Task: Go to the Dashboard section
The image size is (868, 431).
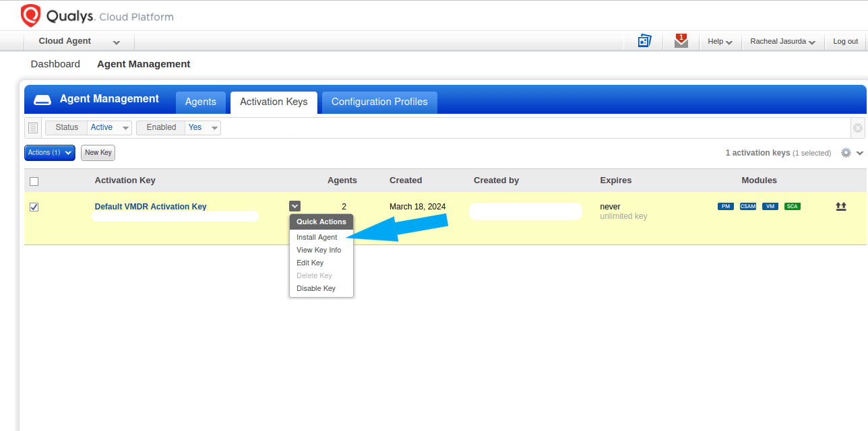Action: [x=55, y=64]
